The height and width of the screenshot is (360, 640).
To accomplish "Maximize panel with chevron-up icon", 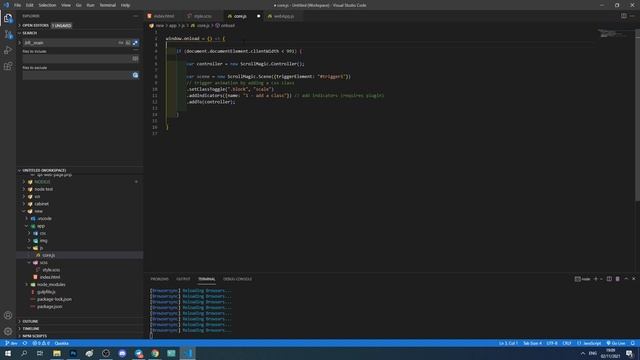I will tap(626, 279).
